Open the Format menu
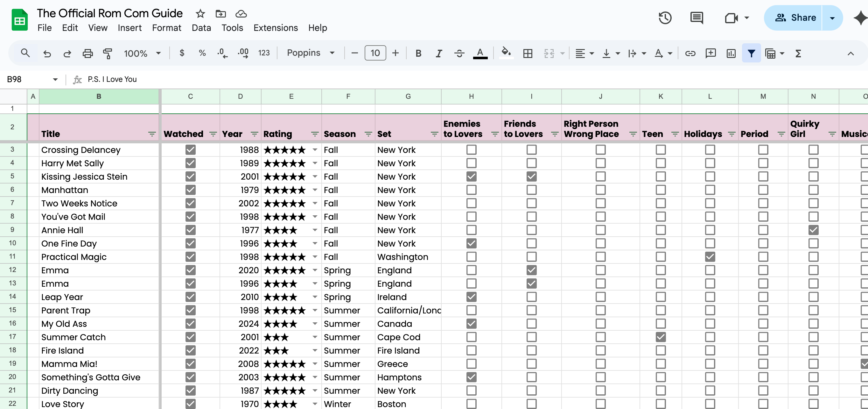The height and width of the screenshot is (409, 868). point(166,28)
